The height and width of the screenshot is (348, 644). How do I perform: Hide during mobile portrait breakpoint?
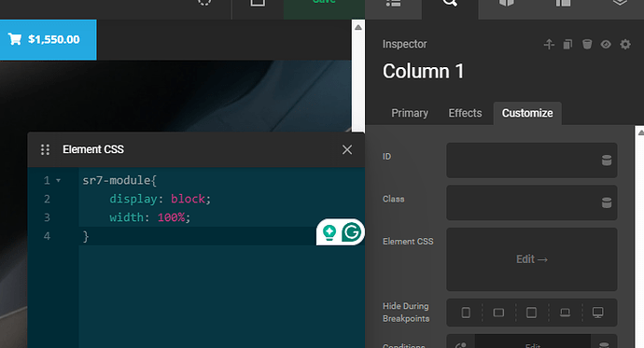466,313
